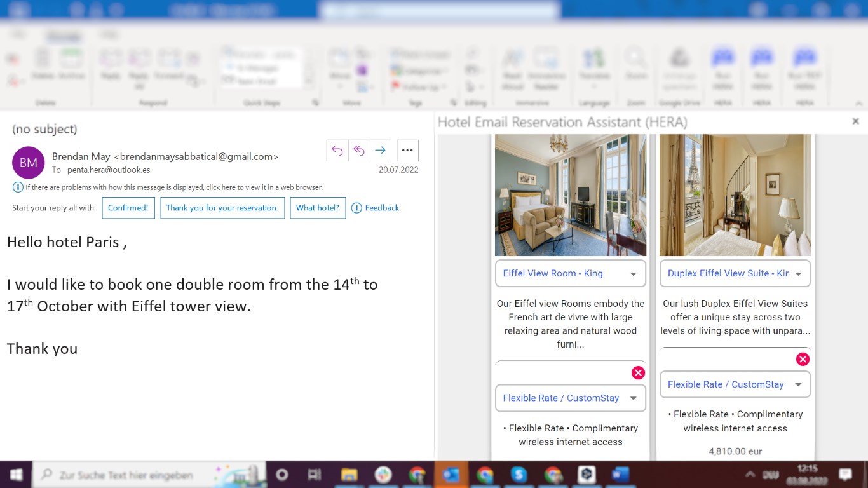Viewport: 868px width, 488px height.
Task: Click the Feedback link
Action: (382, 208)
